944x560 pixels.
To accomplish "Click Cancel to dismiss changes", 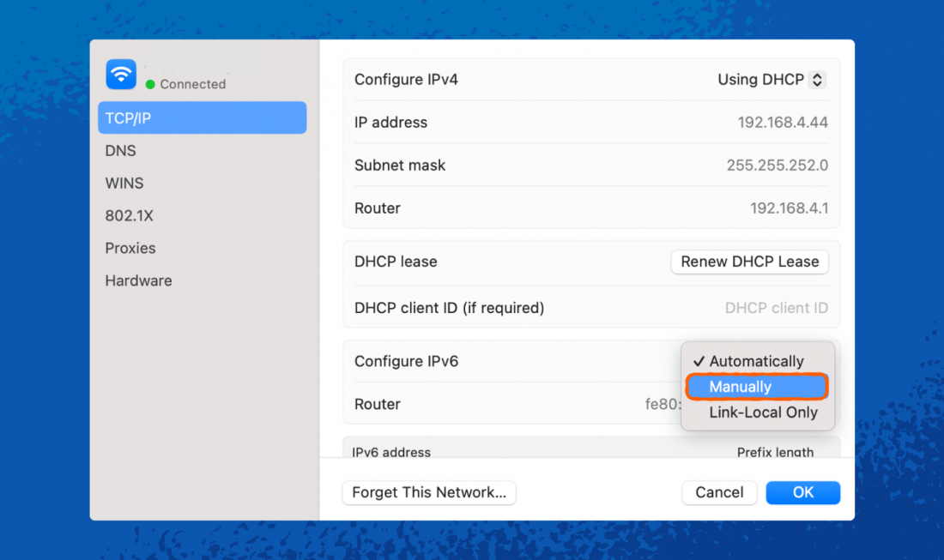I will click(x=719, y=492).
